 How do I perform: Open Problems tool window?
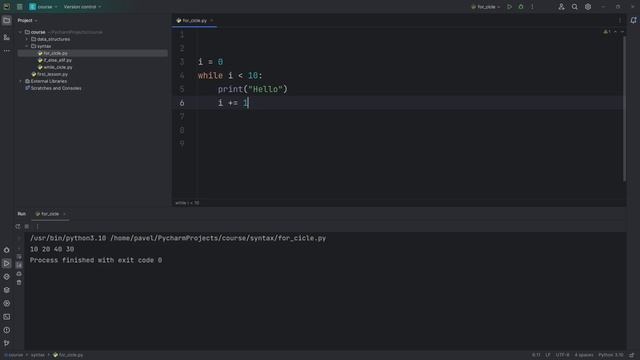point(7,330)
